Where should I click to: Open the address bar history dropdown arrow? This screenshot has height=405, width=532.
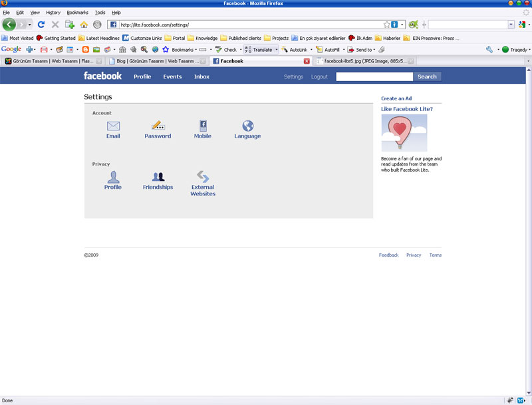coord(402,25)
